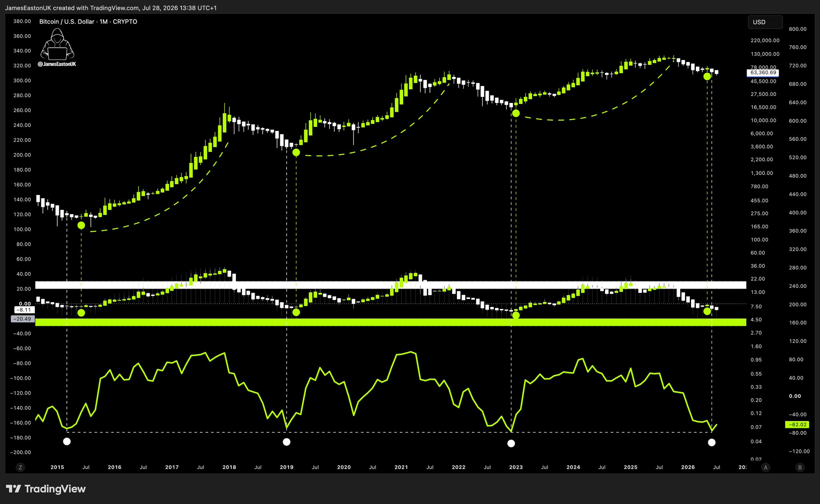Select the Bitcoin / U.S. Dollar chart title
820x504 pixels.
click(88, 22)
